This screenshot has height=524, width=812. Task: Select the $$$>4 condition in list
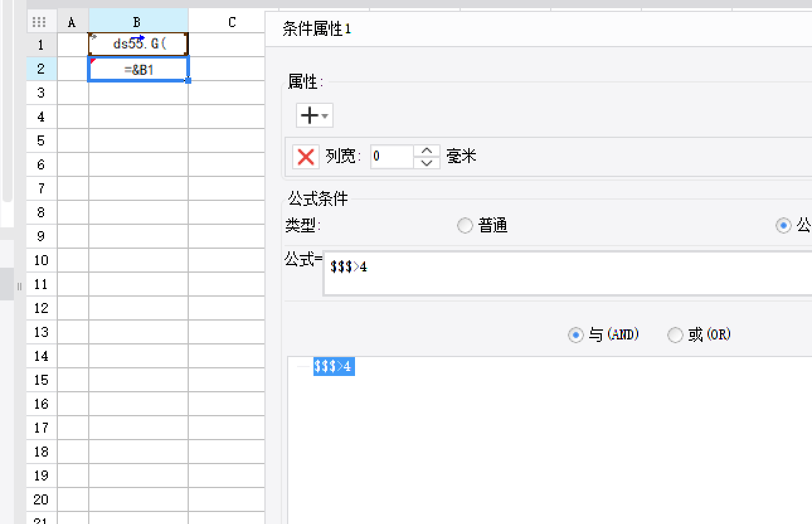pyautogui.click(x=334, y=367)
